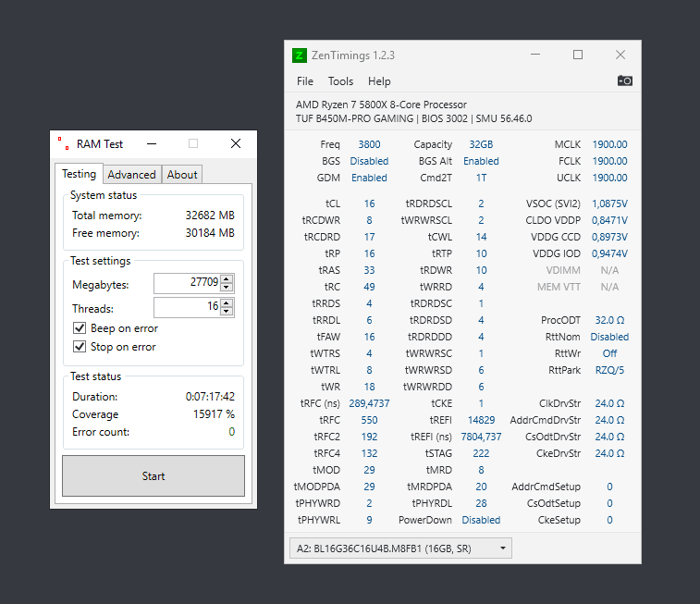The height and width of the screenshot is (604, 700).
Task: Click the tCWL value 14
Action: pos(481,237)
